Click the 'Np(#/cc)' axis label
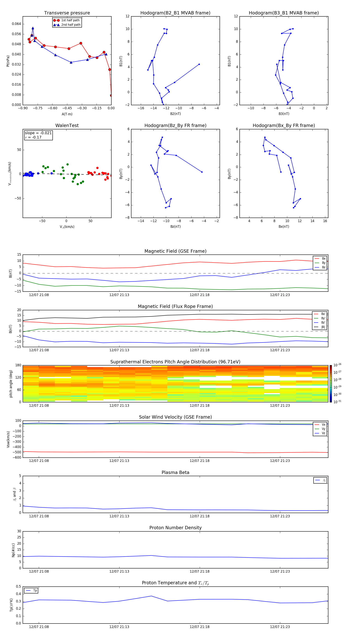Image resolution: width=351 pixels, height=644 pixels. 13,550
